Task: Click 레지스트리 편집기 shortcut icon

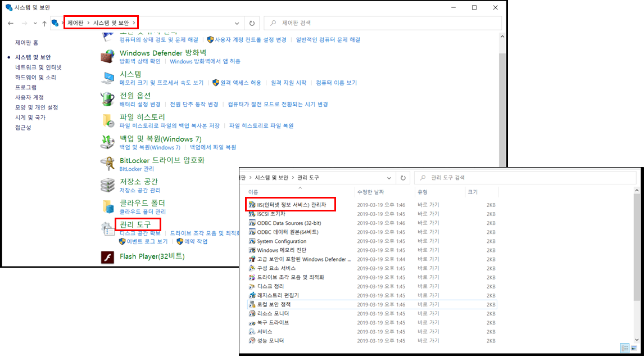Action: [252, 295]
